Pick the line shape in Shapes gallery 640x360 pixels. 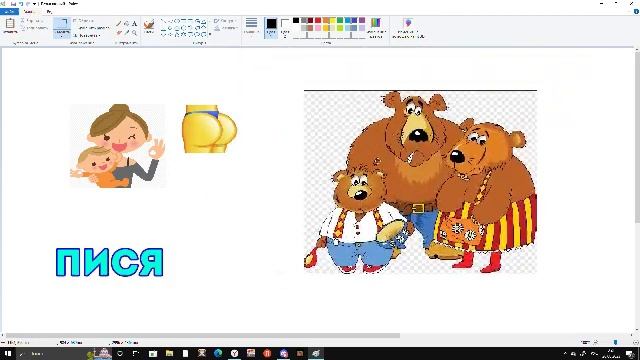pos(164,21)
